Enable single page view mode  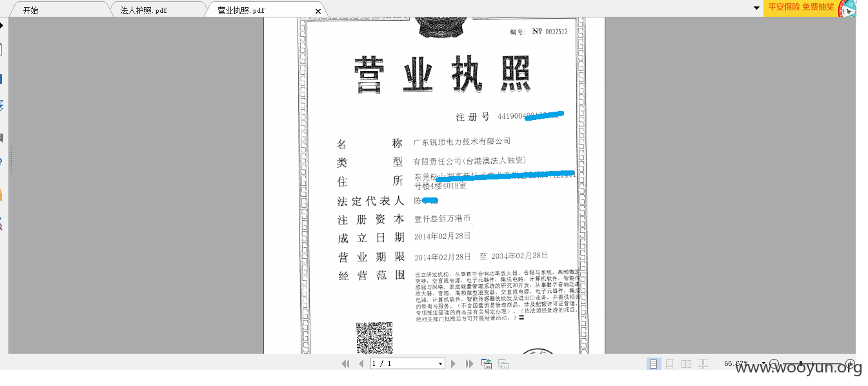coord(654,364)
